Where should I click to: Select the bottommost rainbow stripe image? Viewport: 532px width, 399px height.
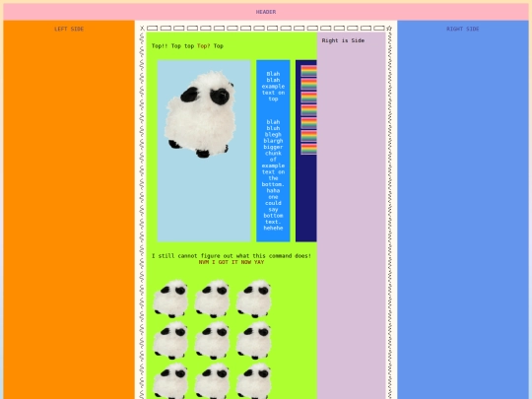tap(308, 150)
